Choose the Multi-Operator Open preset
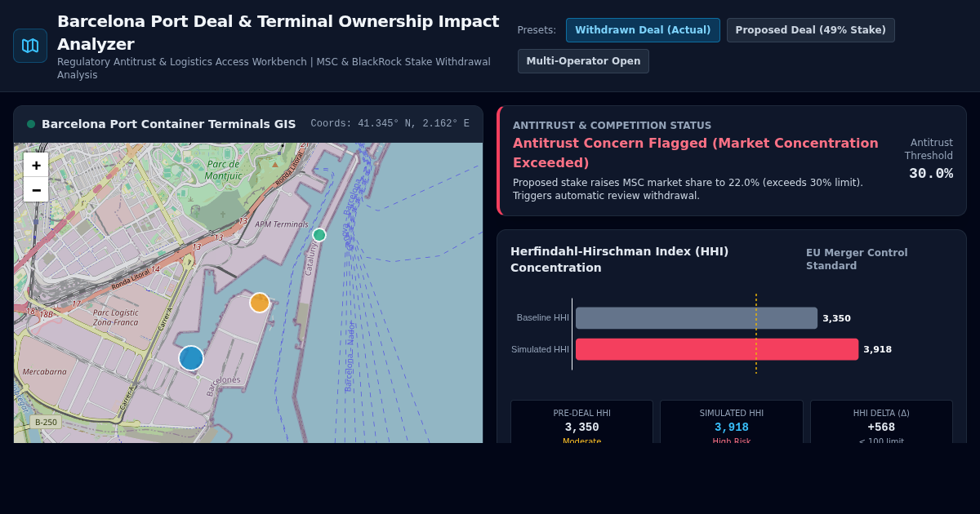Screen dimensions: 980x514 pos(583,61)
